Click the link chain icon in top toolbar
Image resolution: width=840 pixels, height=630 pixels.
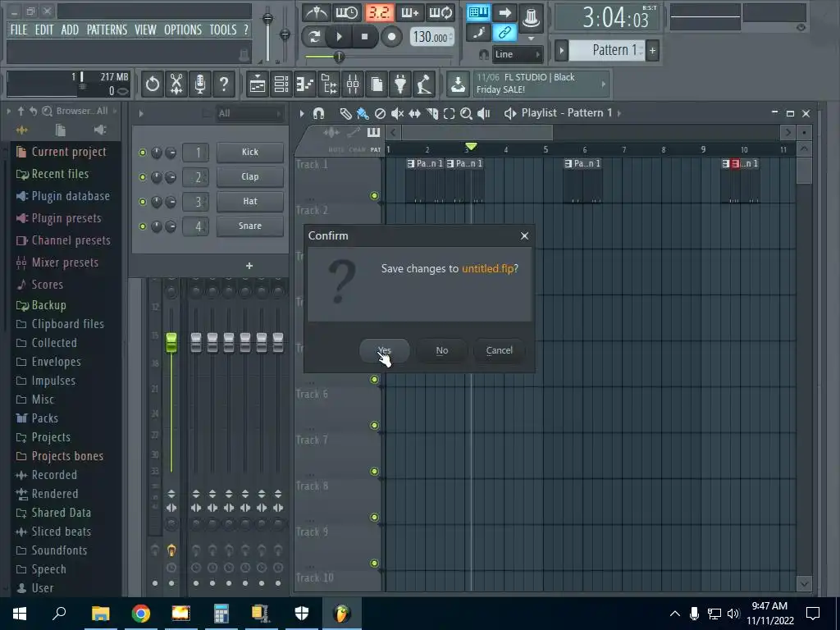click(504, 33)
